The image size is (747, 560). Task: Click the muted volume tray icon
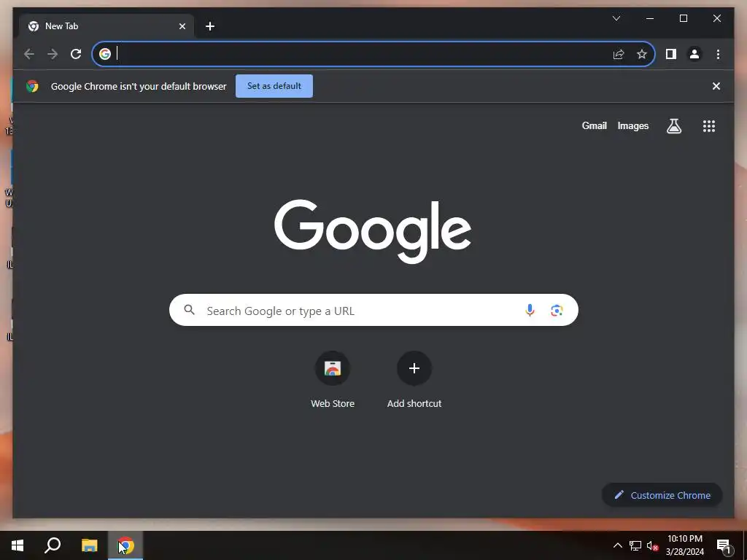652,545
